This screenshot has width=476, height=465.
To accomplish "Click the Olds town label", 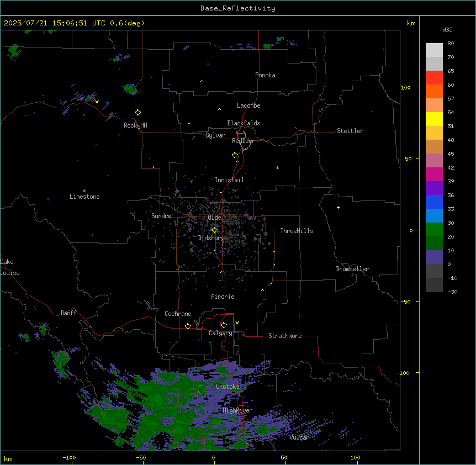I will pyautogui.click(x=214, y=218).
